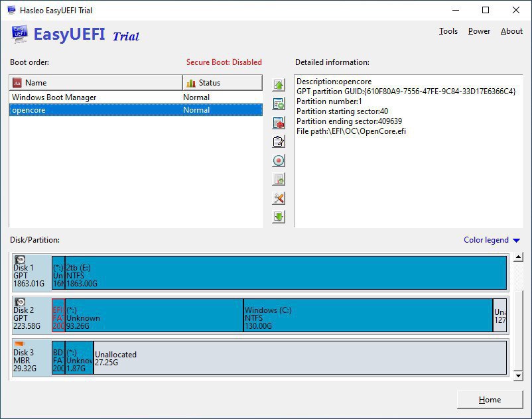Click the Partition ending sector:409639 line

[x=349, y=121]
